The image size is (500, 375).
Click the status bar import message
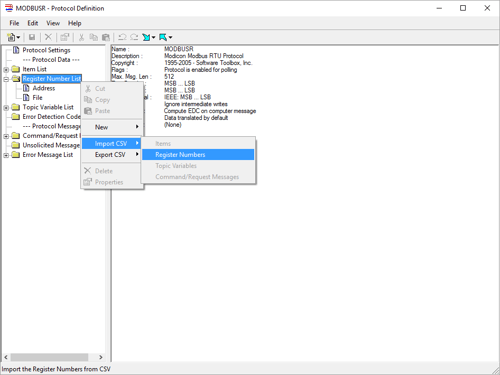pyautogui.click(x=56, y=369)
